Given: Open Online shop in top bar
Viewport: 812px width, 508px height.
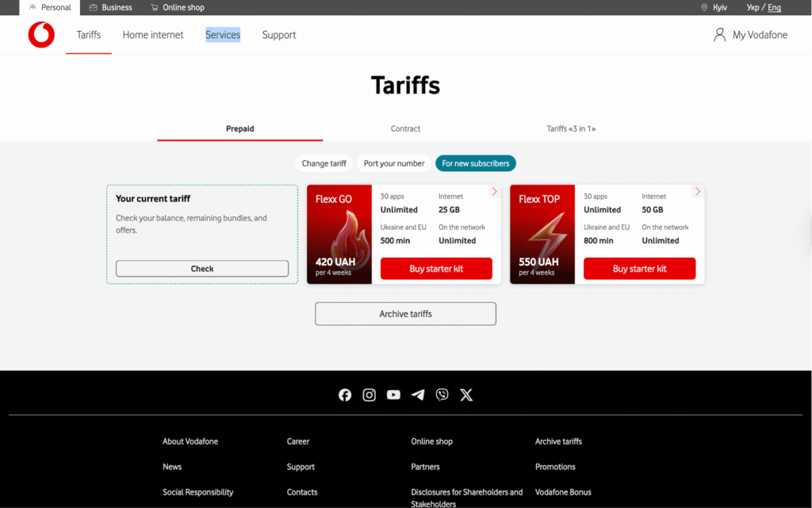Looking at the screenshot, I should tap(177, 7).
